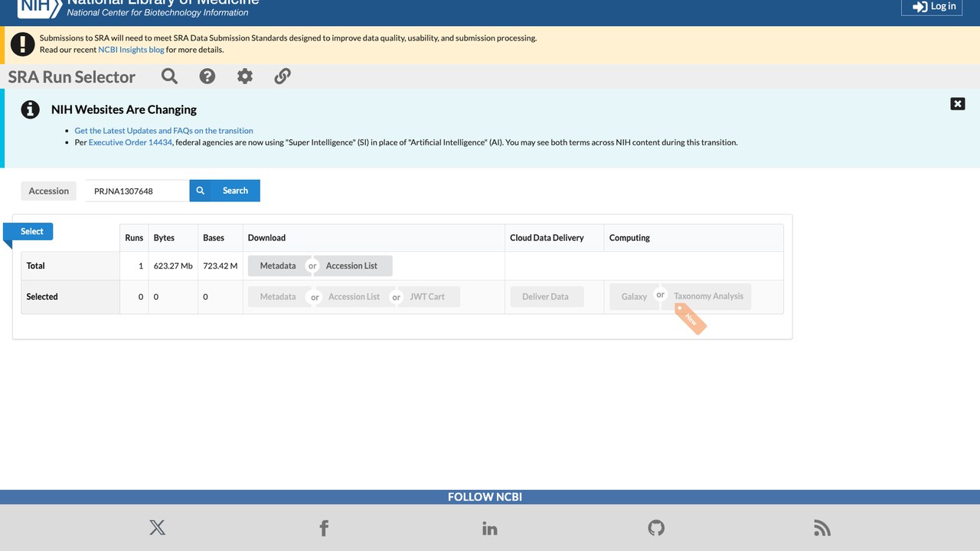
Task: Open the NCBI Insights blog link
Action: tap(131, 50)
